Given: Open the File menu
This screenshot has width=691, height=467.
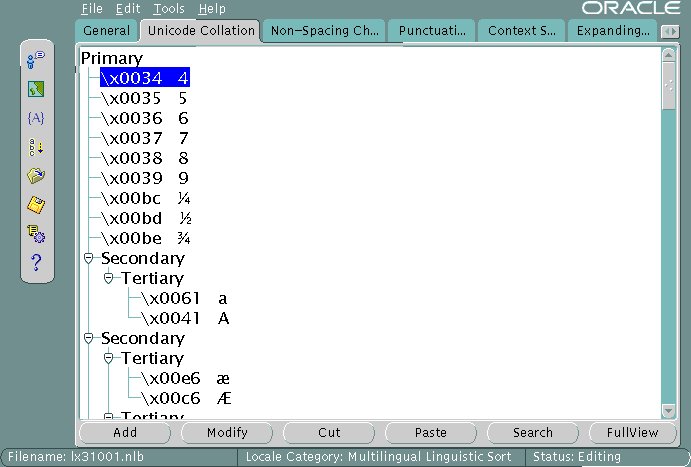Looking at the screenshot, I should click(92, 9).
